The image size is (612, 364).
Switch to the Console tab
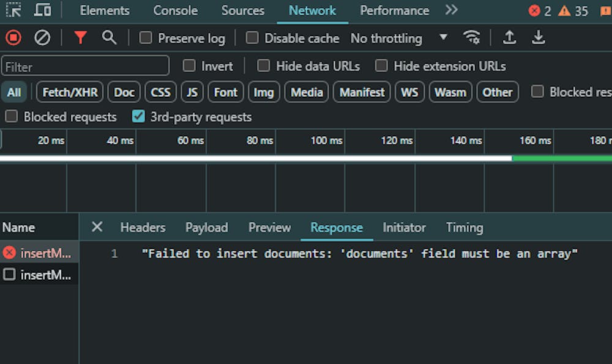pyautogui.click(x=175, y=10)
